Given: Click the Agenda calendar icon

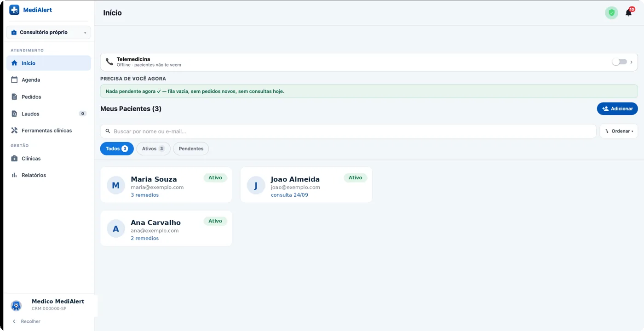Looking at the screenshot, I should pyautogui.click(x=14, y=80).
